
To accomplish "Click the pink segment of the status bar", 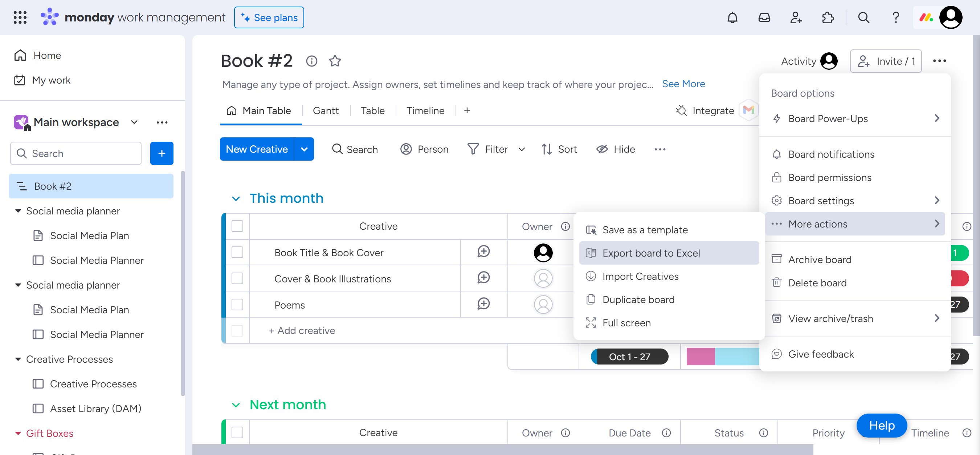I will click(x=701, y=357).
